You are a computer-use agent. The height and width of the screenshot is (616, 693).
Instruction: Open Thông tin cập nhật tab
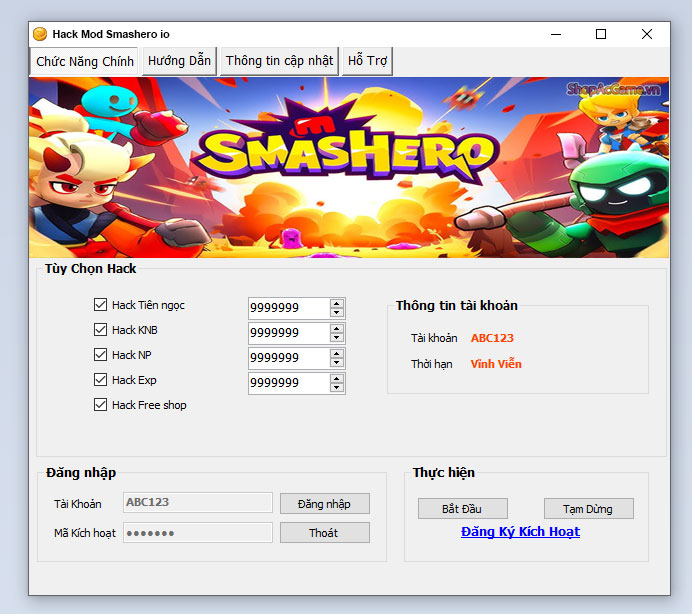(x=279, y=61)
